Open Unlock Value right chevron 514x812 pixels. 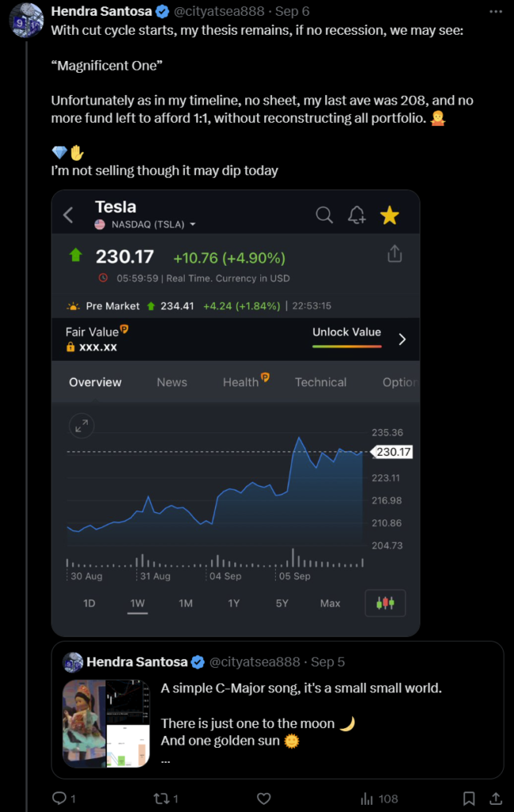402,339
